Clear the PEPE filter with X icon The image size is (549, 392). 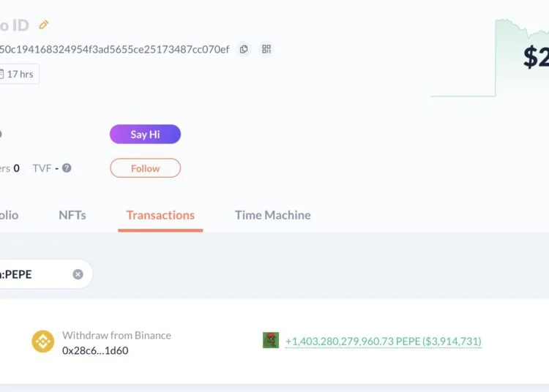(78, 274)
